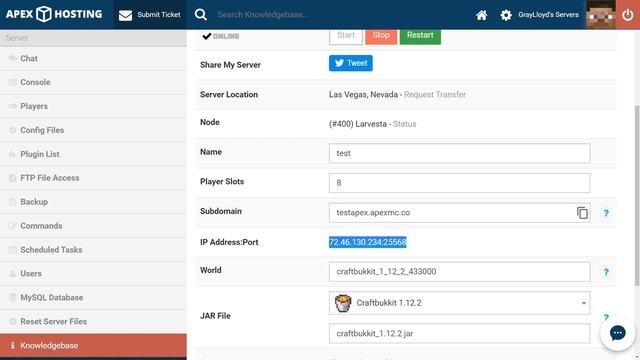Edit the World name field
Screen dimensions: 640x360
click(x=459, y=272)
